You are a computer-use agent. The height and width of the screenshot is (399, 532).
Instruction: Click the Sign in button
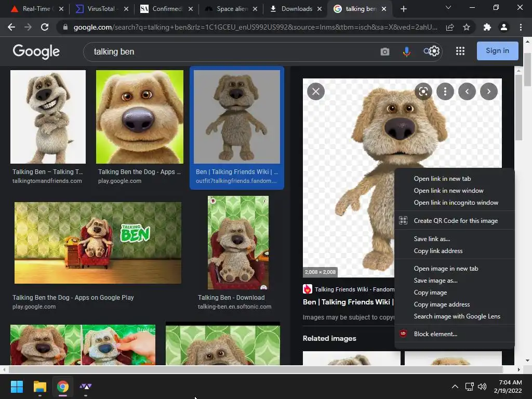[497, 51]
